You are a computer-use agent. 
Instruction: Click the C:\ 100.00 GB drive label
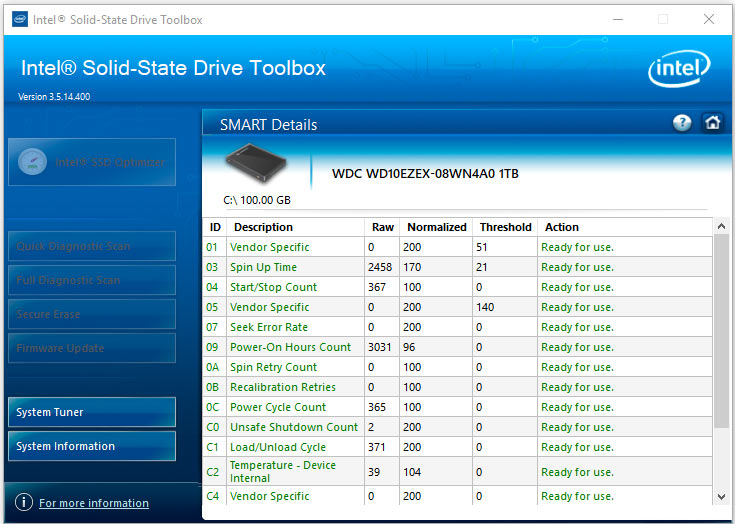coord(257,200)
